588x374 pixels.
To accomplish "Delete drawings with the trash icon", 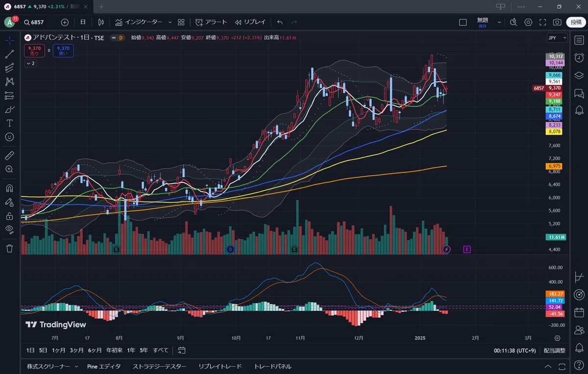I will 9,249.
